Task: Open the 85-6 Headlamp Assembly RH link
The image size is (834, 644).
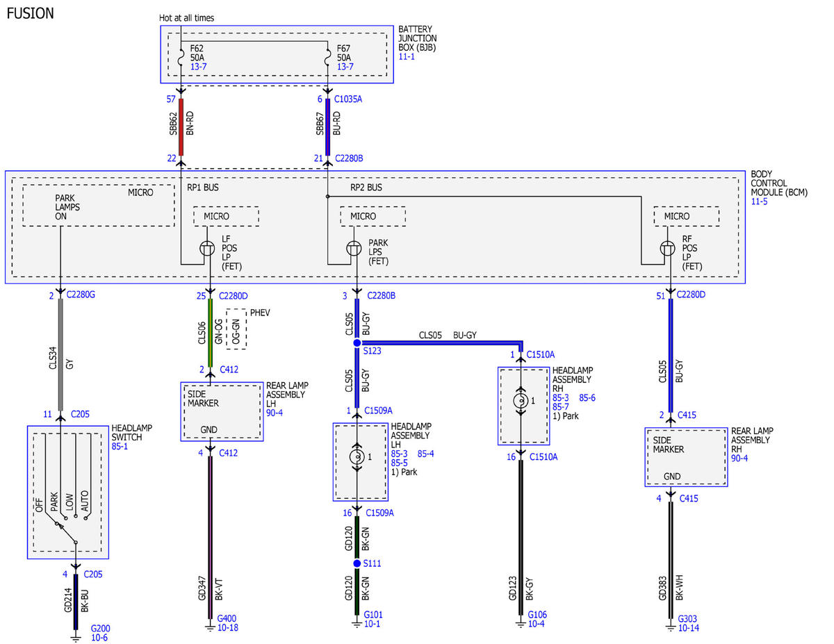Action: [587, 398]
